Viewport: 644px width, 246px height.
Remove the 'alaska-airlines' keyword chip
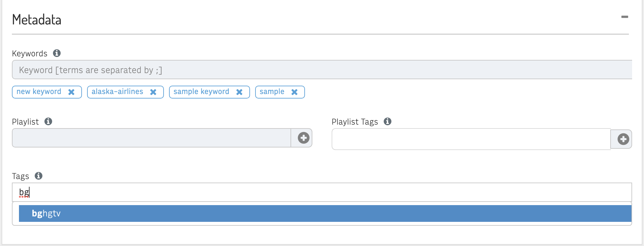(x=153, y=92)
